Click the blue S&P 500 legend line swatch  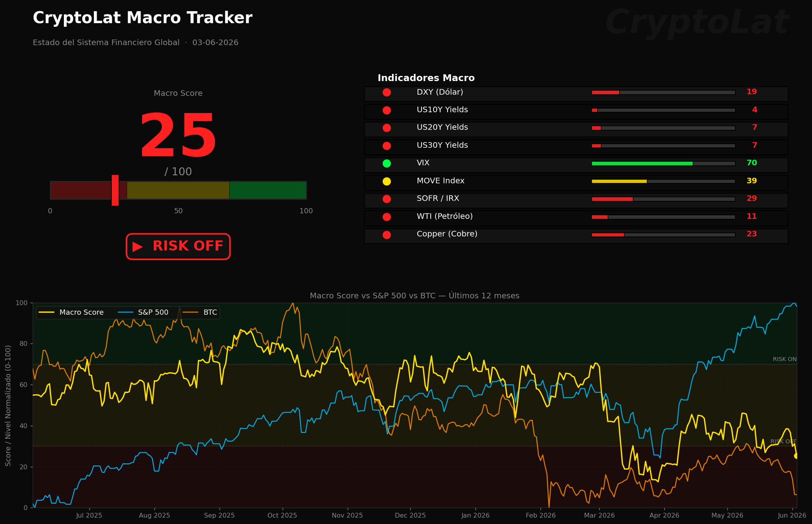[x=125, y=312]
